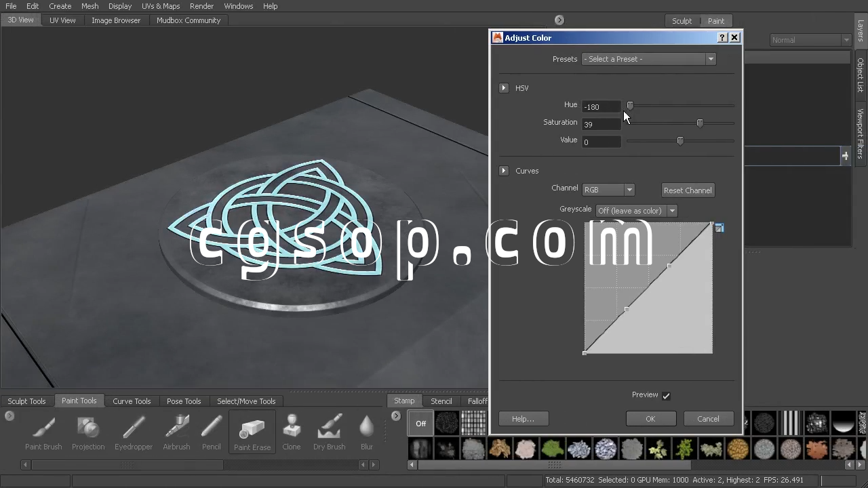
Task: Open the Curve Tools tab
Action: click(x=132, y=401)
